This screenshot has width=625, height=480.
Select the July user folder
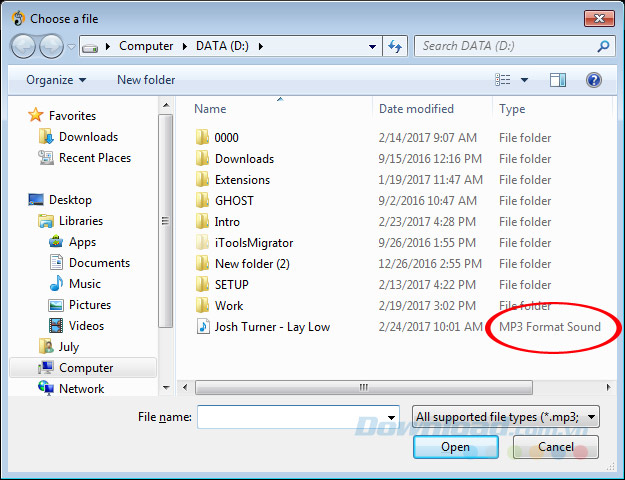[69, 347]
